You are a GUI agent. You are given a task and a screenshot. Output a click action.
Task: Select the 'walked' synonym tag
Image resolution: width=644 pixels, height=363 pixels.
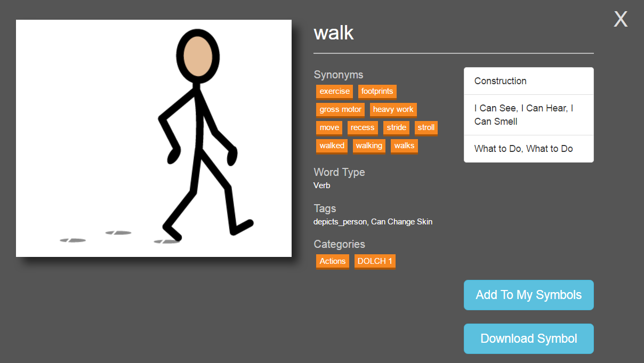click(x=332, y=146)
